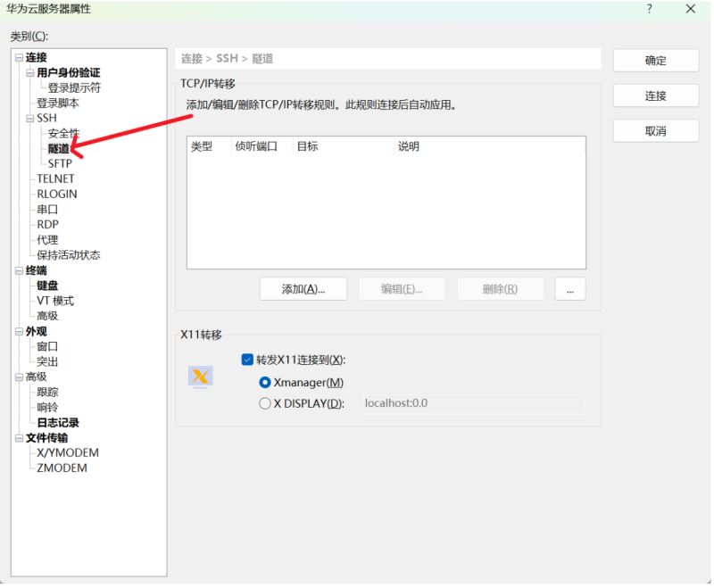714x588 pixels.
Task: Click the 连接 button beside the panel
Action: (x=656, y=95)
